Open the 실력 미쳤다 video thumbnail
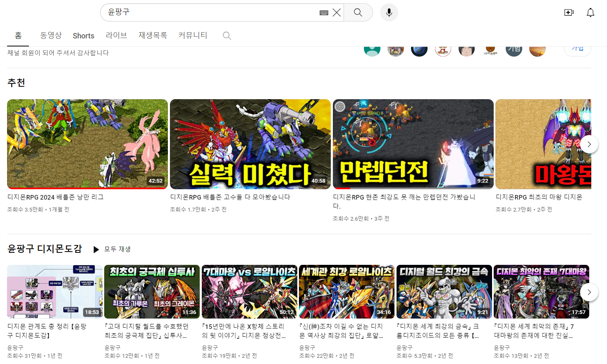The image size is (607, 364). coord(250,144)
